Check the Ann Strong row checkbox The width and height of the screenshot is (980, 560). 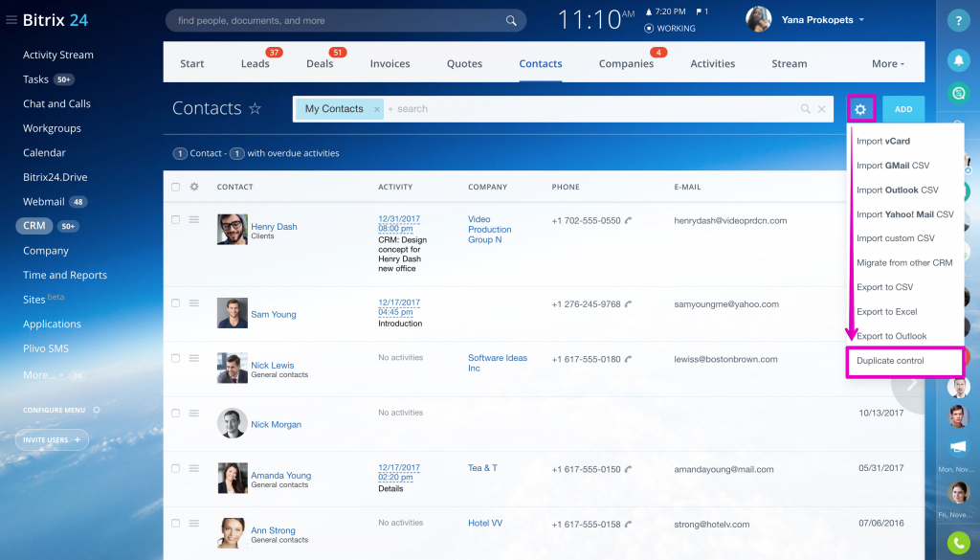tap(176, 523)
